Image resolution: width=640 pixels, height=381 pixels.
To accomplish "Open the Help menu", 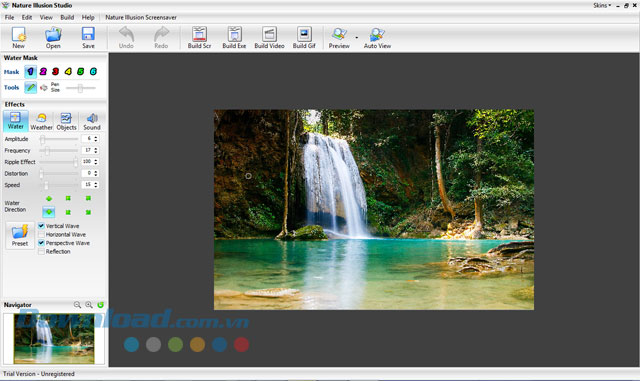I will 88,18.
